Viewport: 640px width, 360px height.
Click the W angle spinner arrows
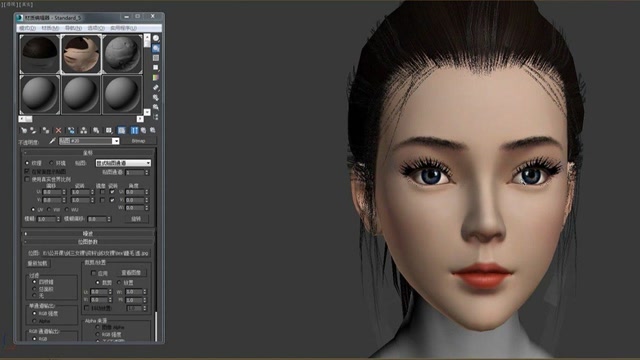[147, 208]
